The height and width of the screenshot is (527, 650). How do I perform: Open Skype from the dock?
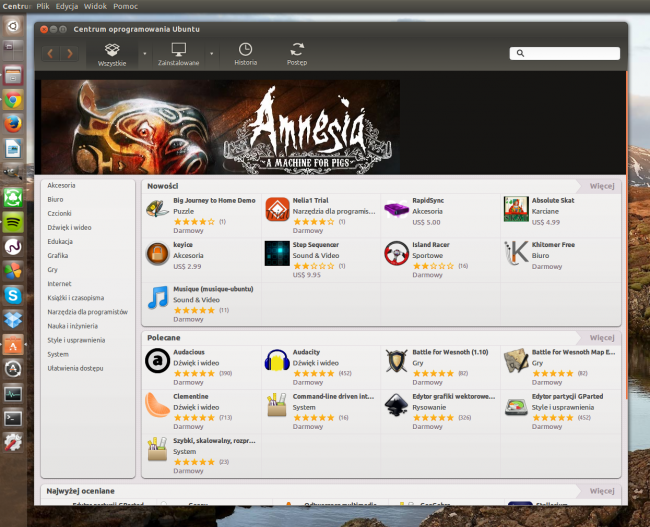click(13, 296)
